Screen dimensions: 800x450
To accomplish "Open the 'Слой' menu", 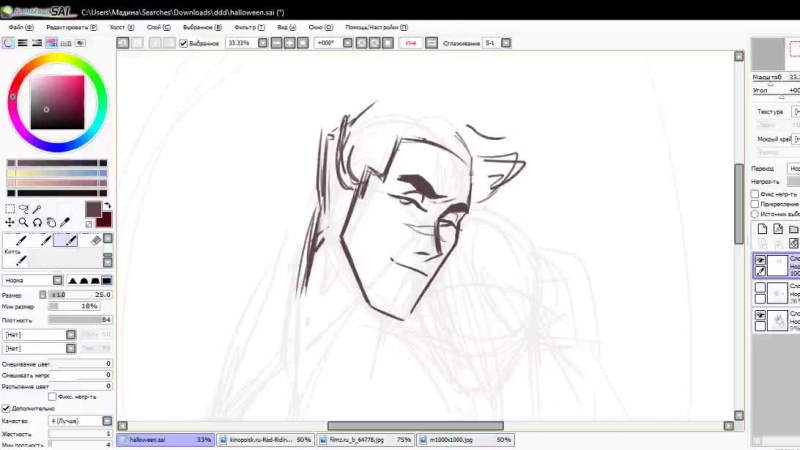I will 156,28.
